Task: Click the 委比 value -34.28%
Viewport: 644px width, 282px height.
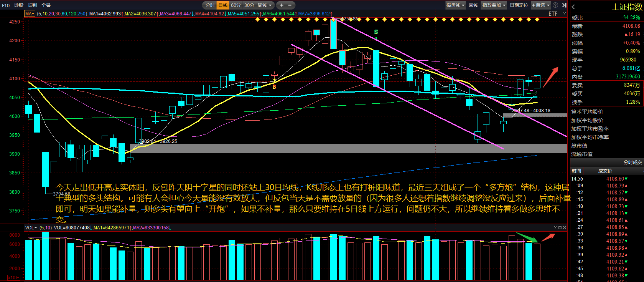Action: click(x=631, y=17)
